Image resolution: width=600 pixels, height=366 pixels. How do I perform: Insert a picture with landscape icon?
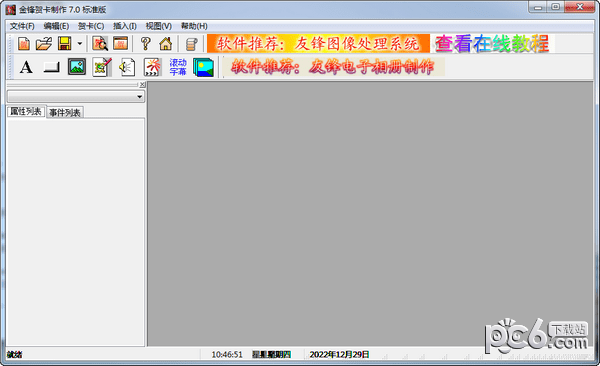[77, 67]
